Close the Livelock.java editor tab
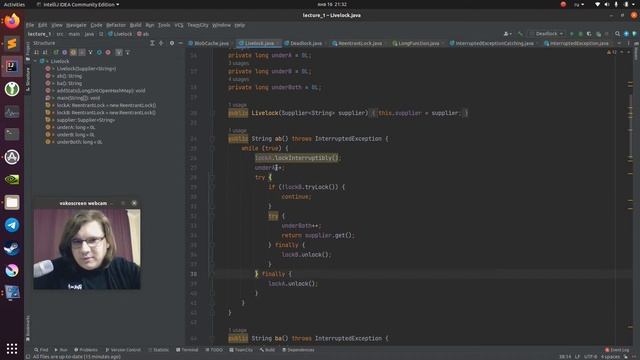 (x=278, y=43)
